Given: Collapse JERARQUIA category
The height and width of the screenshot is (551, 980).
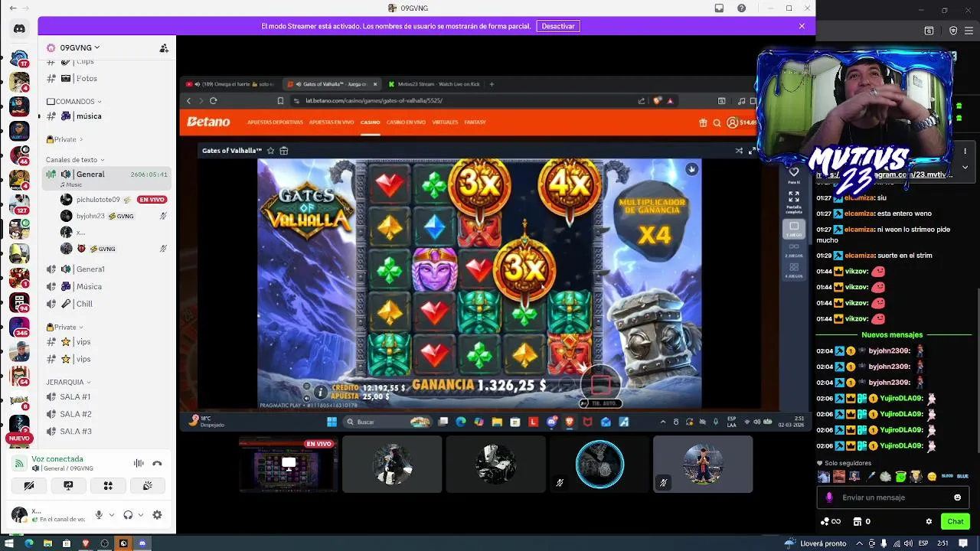Looking at the screenshot, I should 68,382.
